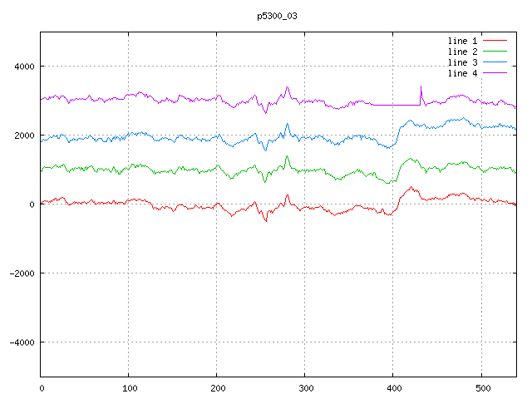Click the y-axis label 0

(32, 204)
